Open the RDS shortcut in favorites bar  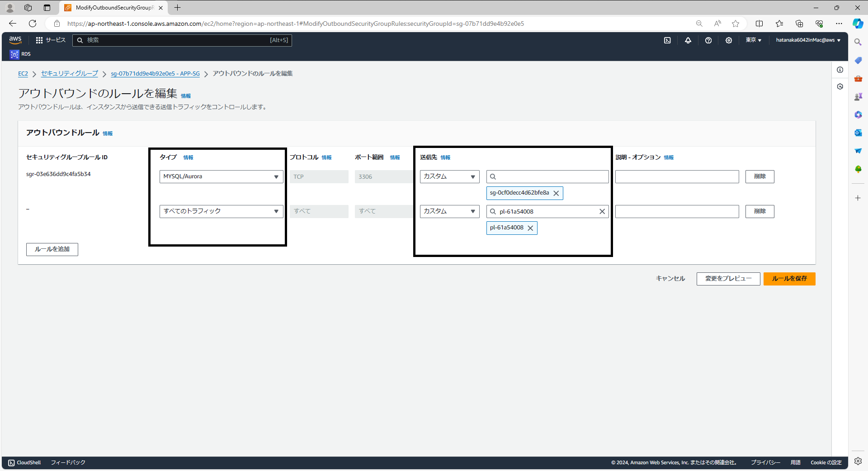point(20,54)
